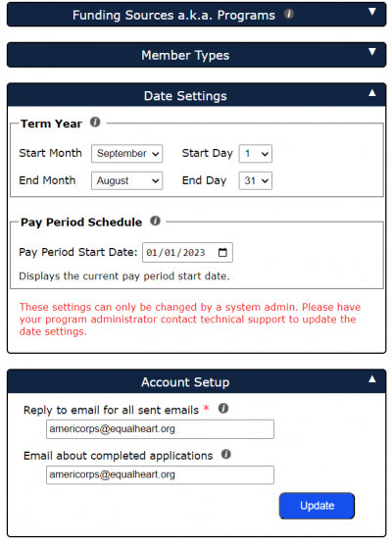Expand the Member Types section arrow
Image resolution: width=392 pixels, height=544 pixels.
pyautogui.click(x=372, y=52)
